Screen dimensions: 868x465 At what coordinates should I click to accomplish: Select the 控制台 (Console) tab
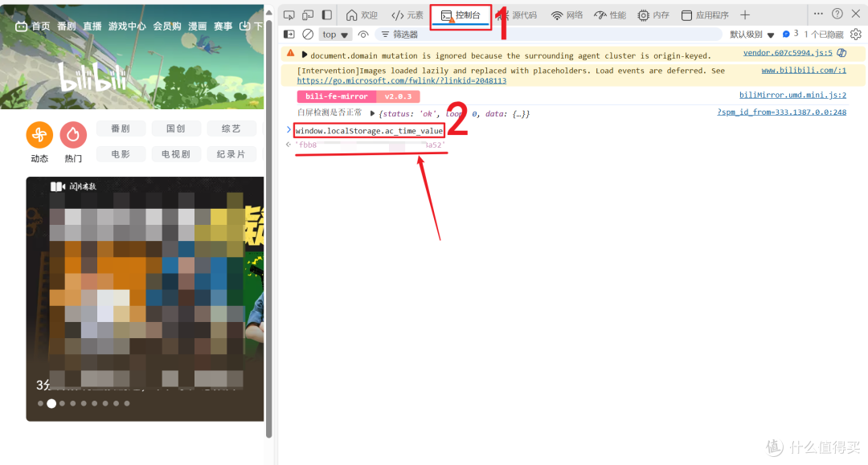(x=461, y=15)
